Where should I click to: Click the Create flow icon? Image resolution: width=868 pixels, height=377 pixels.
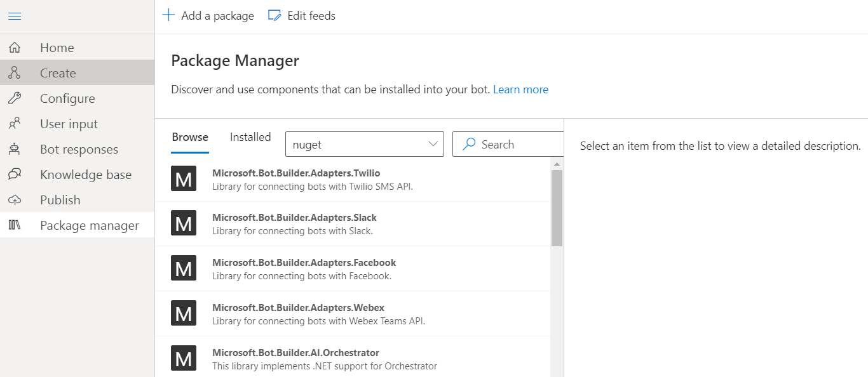point(15,73)
